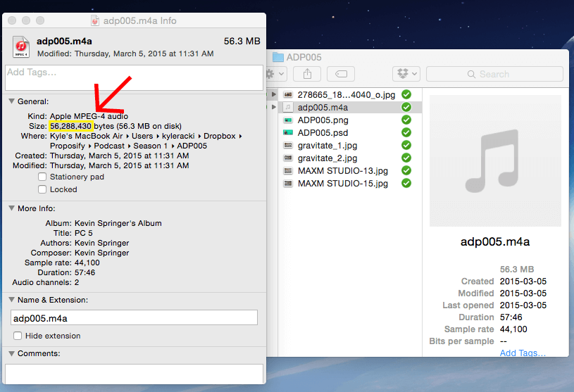This screenshot has height=392, width=574.
Task: Click the 56.3 MB size in Info header
Action: 242,41
